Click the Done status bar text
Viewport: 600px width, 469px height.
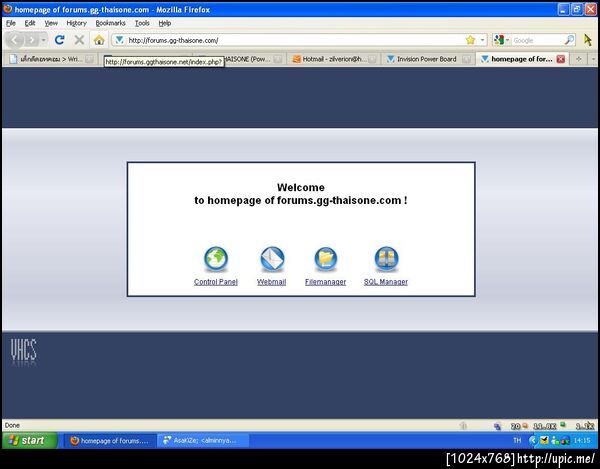12,425
